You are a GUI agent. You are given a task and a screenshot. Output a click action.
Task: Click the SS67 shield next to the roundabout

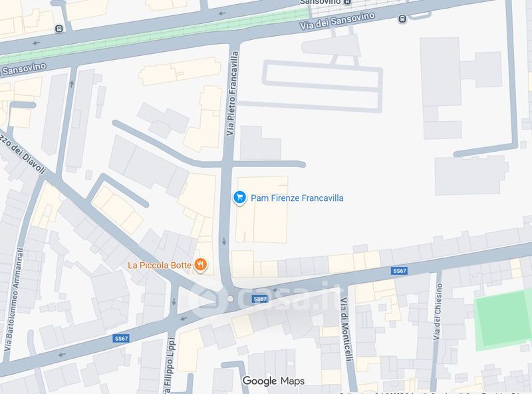click(260, 299)
